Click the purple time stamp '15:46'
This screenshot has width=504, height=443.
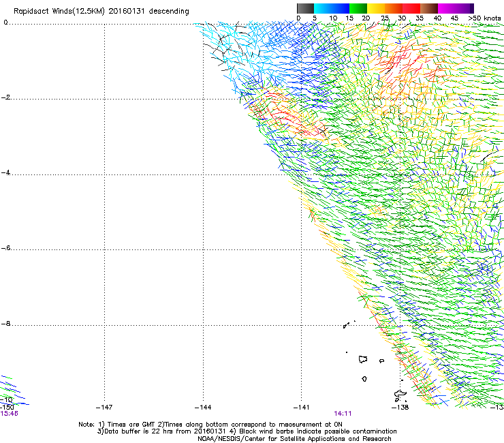(9, 414)
